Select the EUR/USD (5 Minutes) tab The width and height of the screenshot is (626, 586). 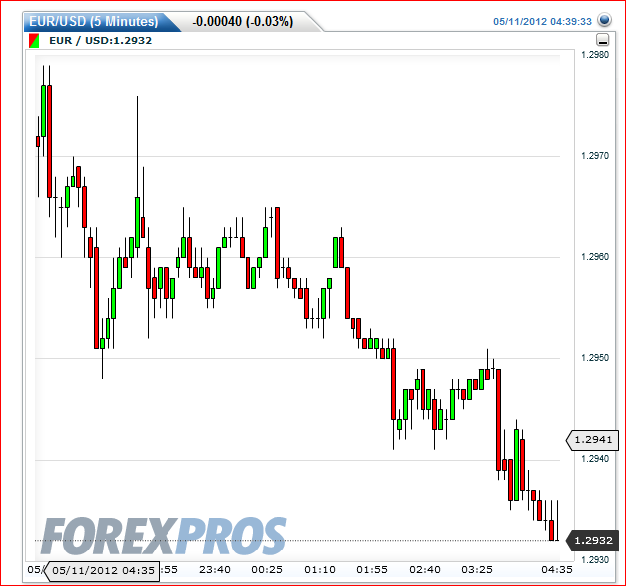pos(94,22)
